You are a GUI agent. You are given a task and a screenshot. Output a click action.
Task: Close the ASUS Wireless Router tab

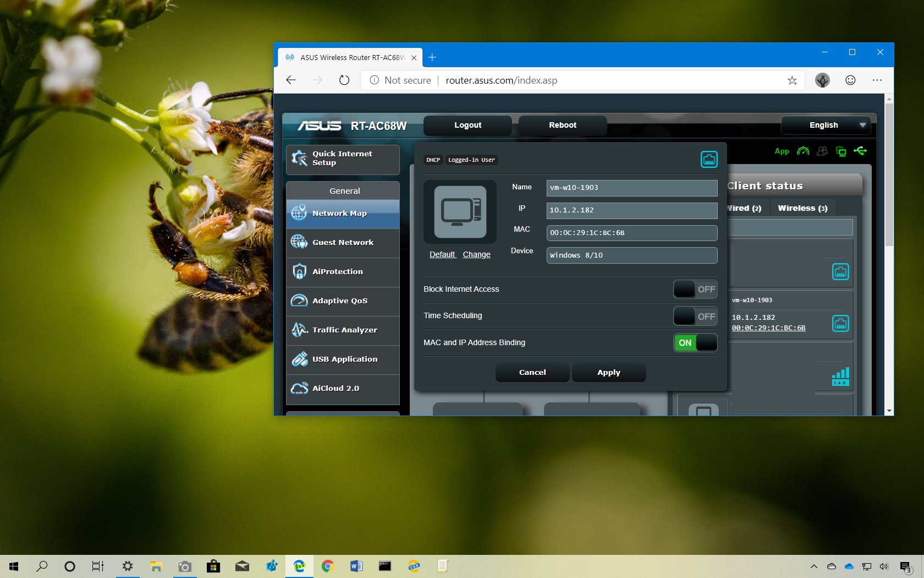pyautogui.click(x=414, y=57)
